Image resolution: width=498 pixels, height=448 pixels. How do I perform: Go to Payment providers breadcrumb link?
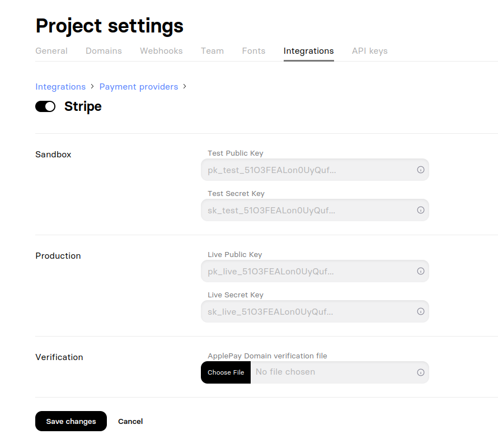pyautogui.click(x=139, y=87)
